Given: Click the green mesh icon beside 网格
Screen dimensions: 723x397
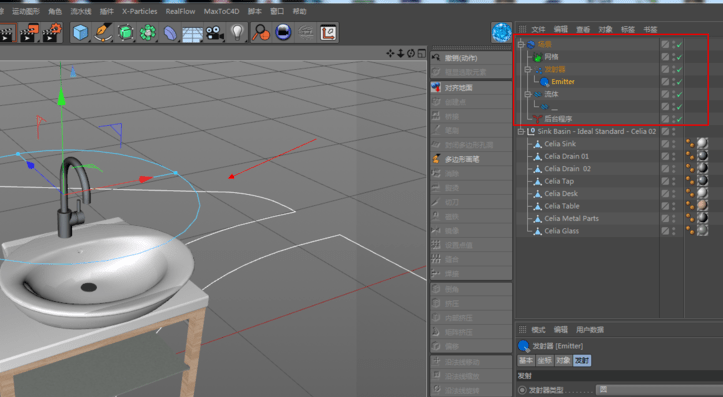Looking at the screenshot, I should point(538,57).
